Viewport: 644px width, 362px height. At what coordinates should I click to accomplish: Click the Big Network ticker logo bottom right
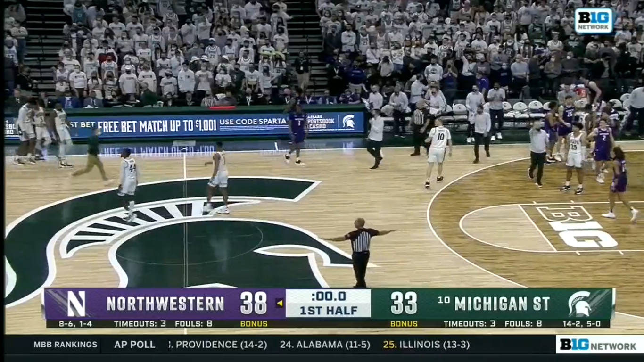point(599,345)
